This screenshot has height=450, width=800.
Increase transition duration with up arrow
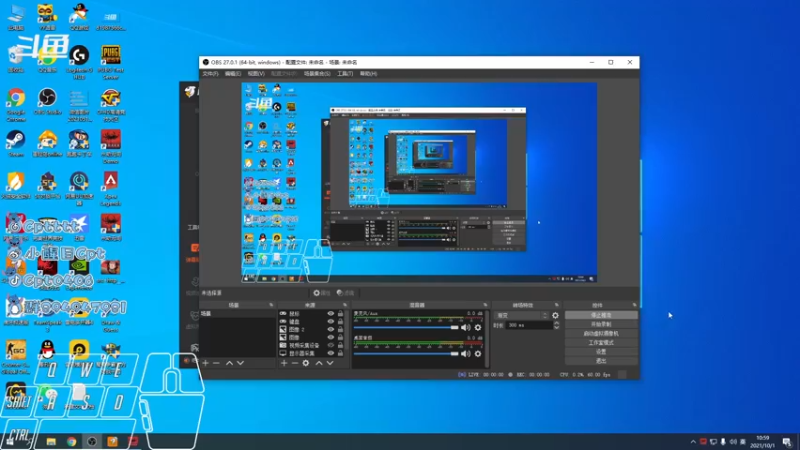[x=556, y=323]
